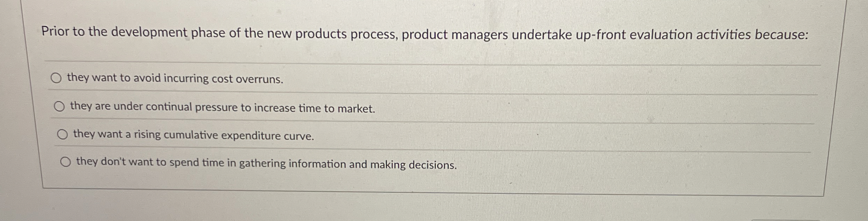Click the answer text 'they want a rising cumulative expenditure curve.'
868x221 pixels.
pos(194,135)
